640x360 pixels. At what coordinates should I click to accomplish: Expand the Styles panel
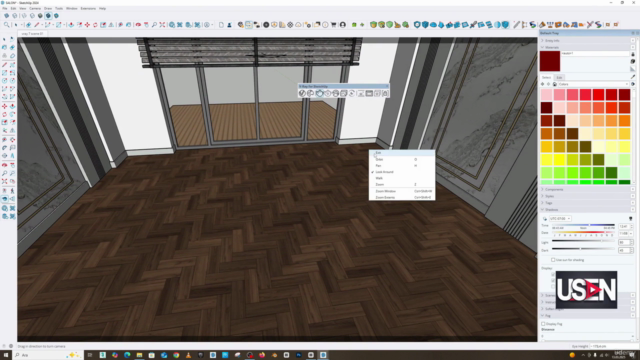point(586,196)
